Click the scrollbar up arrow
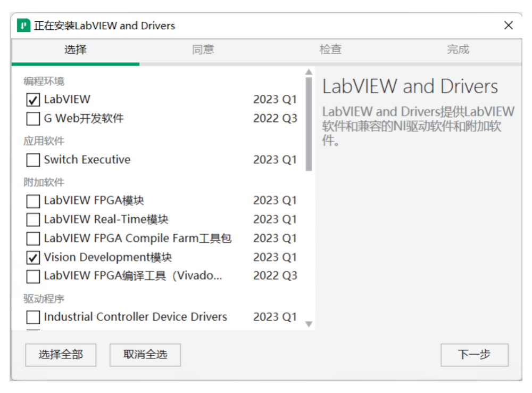 coord(309,72)
